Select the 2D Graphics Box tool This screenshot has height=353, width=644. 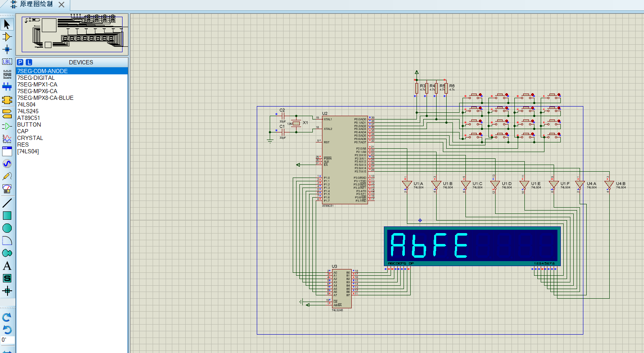click(7, 215)
